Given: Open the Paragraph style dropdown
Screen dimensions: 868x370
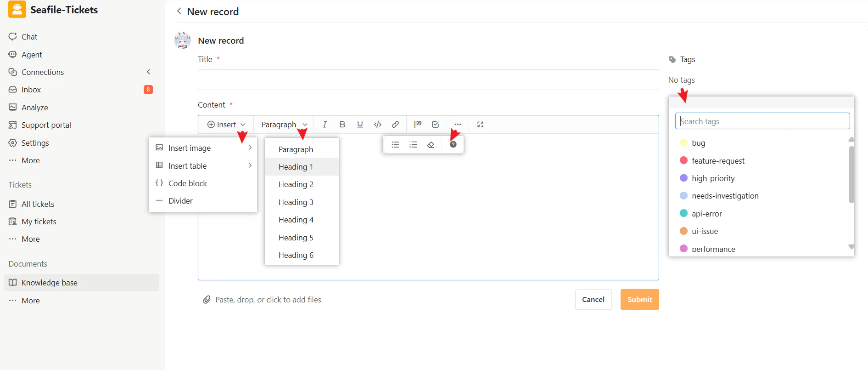Looking at the screenshot, I should [284, 125].
